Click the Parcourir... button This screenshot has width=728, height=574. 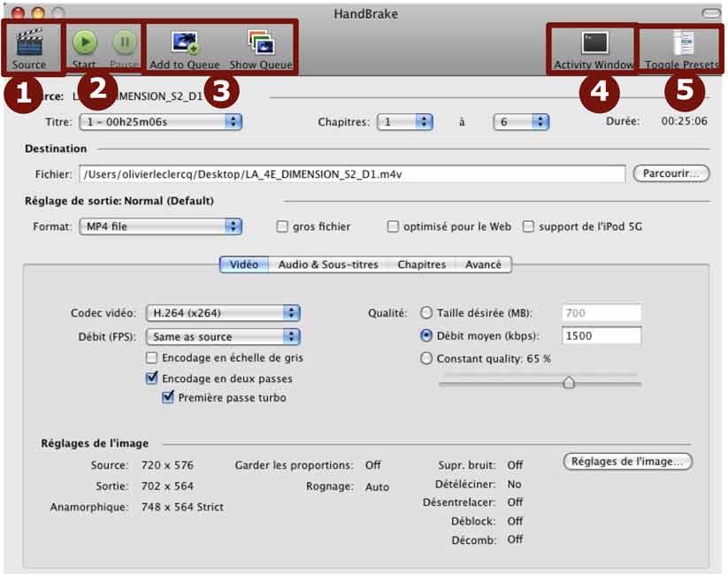pos(671,173)
